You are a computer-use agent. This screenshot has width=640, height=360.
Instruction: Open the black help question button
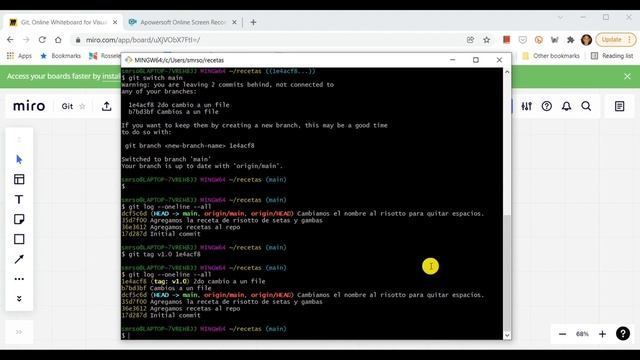point(623,334)
